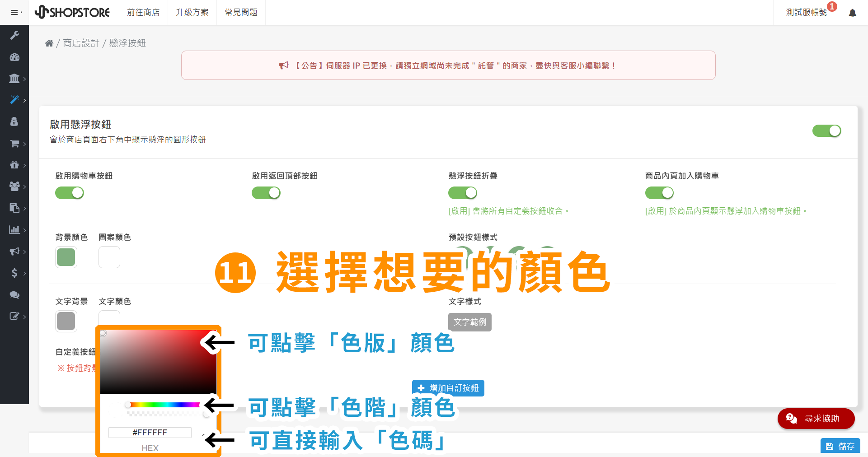Expand the shopping cart sidebar submenu arrow
Viewport: 868px width, 457px height.
click(x=24, y=144)
